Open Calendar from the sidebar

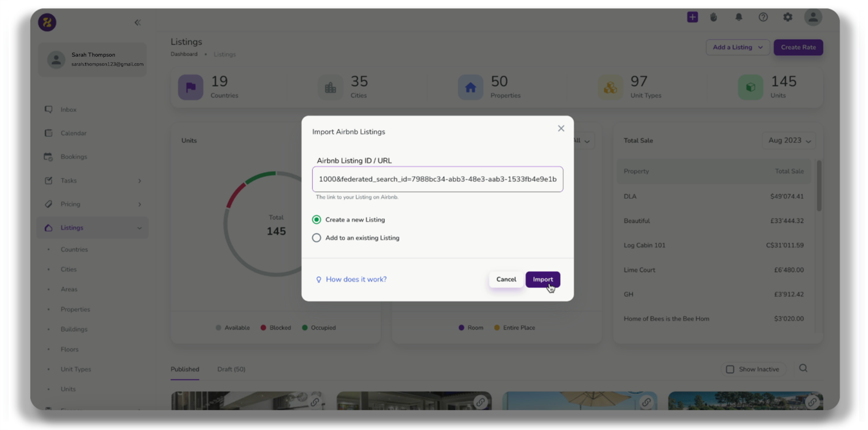[x=73, y=133]
